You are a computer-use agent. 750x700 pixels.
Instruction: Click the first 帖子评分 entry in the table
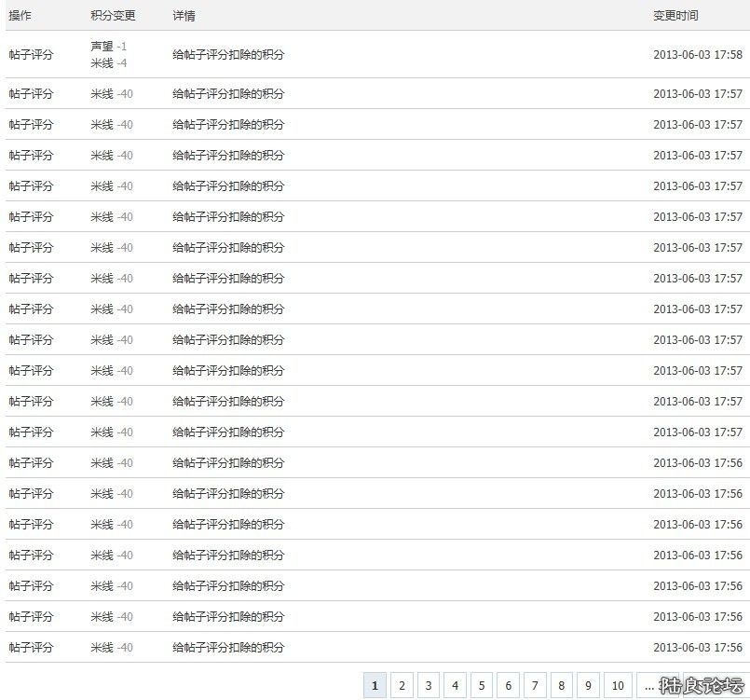[33, 54]
